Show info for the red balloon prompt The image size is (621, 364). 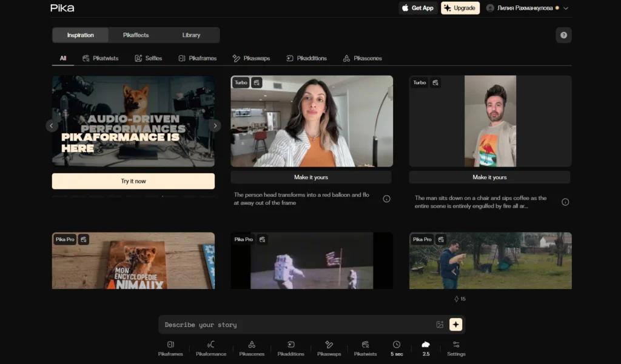(x=386, y=199)
